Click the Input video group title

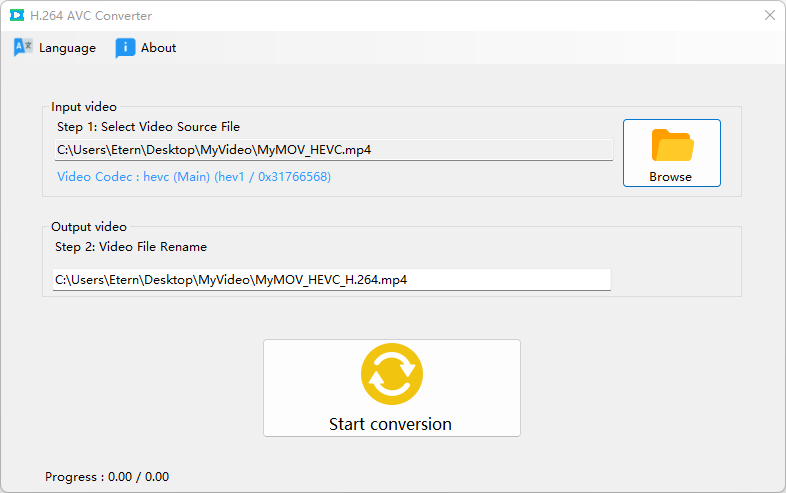point(84,107)
